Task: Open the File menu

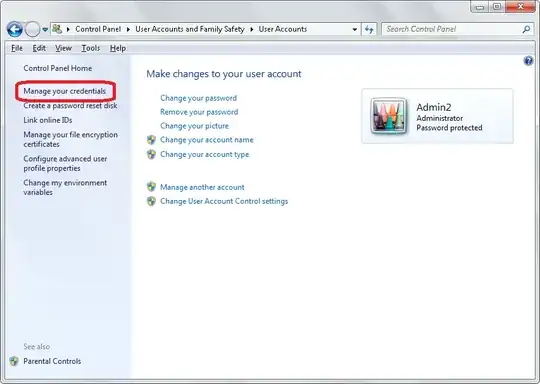Action: (17, 48)
